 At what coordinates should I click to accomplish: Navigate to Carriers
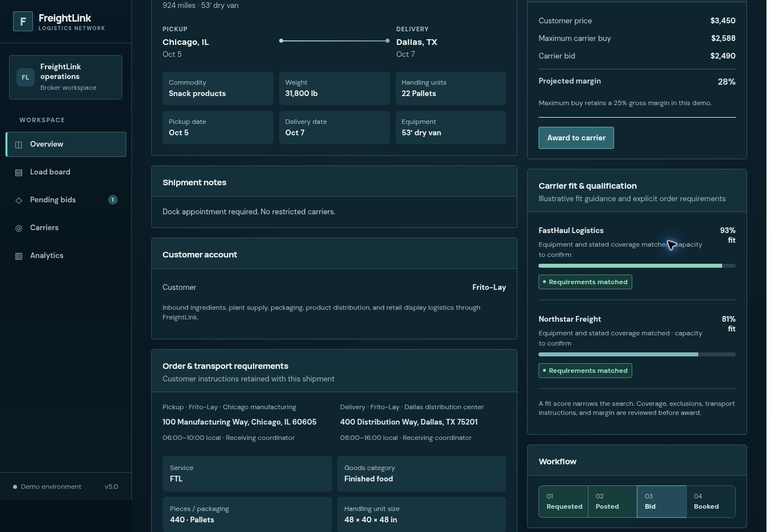pyautogui.click(x=66, y=228)
